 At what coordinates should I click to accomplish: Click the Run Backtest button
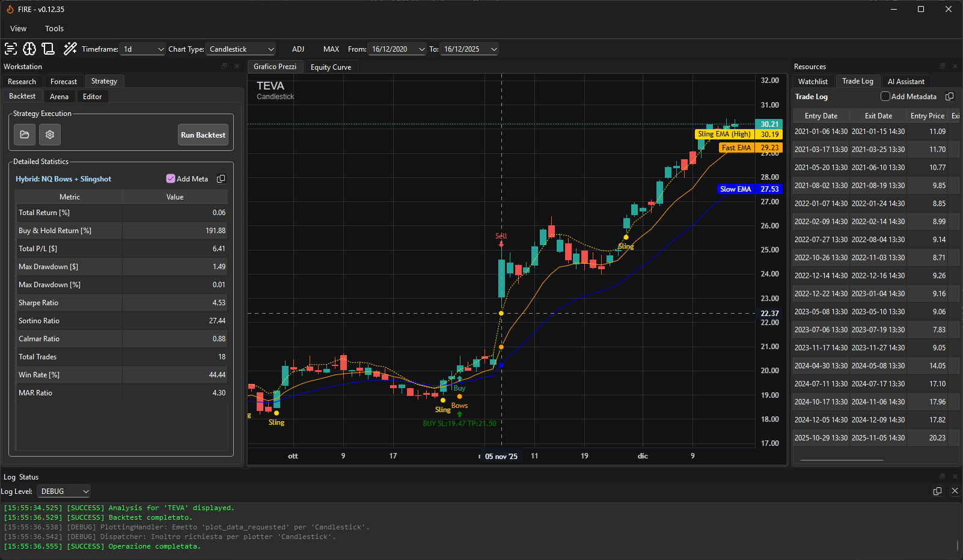tap(203, 135)
